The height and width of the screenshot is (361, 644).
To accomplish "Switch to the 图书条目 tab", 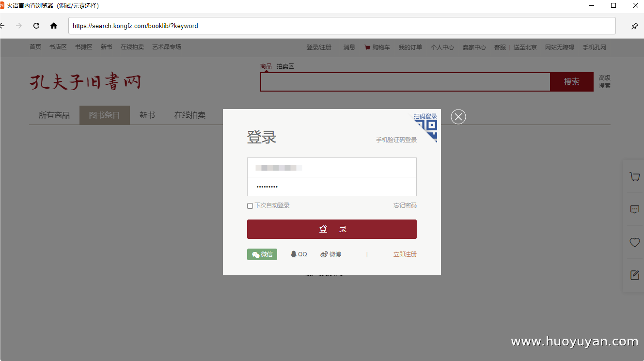I will [x=105, y=115].
